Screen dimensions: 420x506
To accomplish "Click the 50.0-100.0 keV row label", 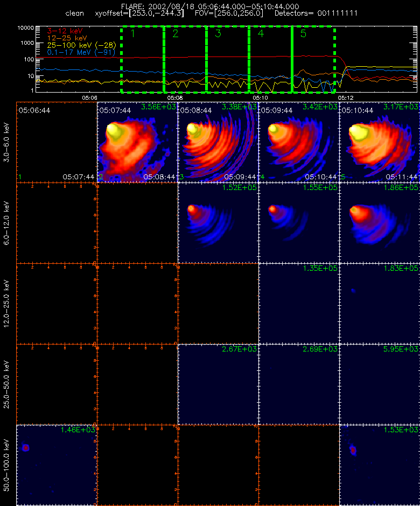I will [7, 465].
